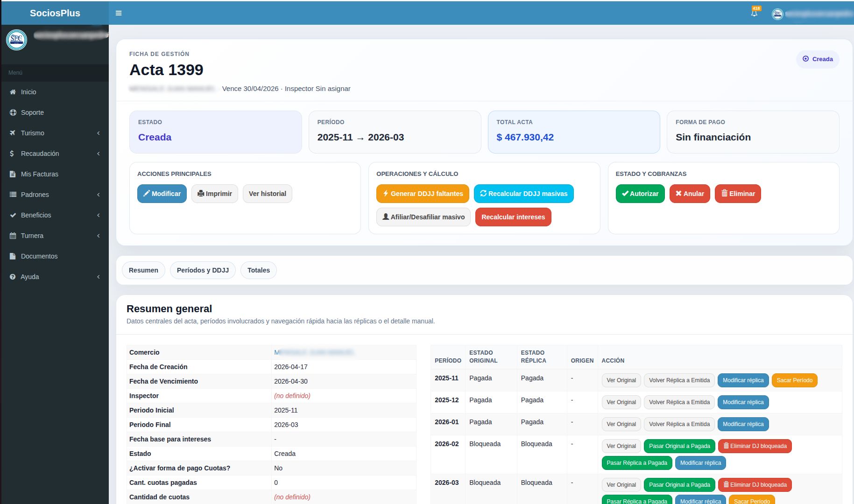Select the Resumen tab
Image resolution: width=854 pixels, height=504 pixels.
143,270
